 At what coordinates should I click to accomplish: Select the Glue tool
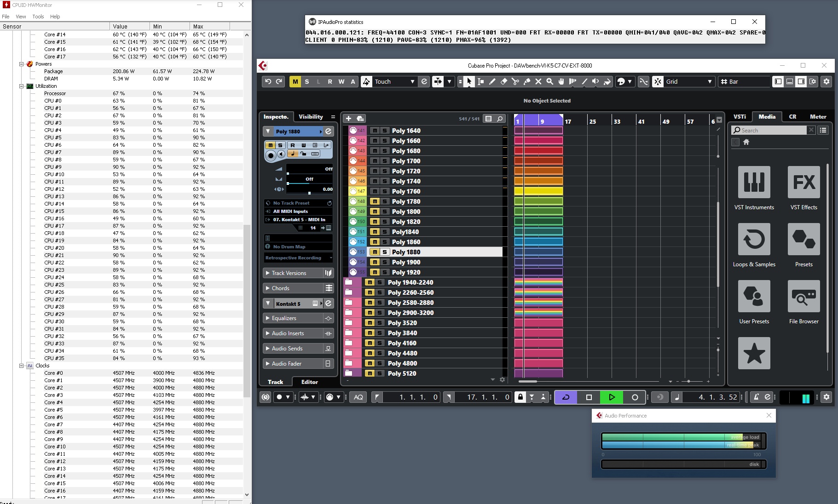tap(526, 81)
